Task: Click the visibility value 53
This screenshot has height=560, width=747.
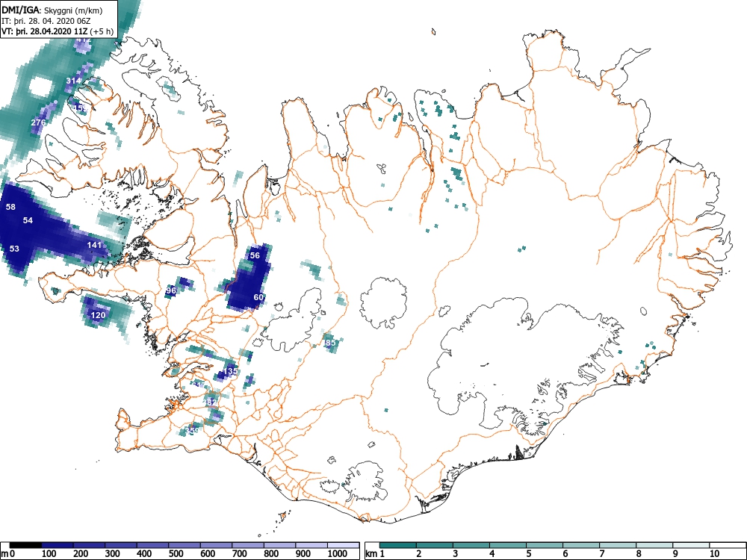Action: pyautogui.click(x=14, y=249)
